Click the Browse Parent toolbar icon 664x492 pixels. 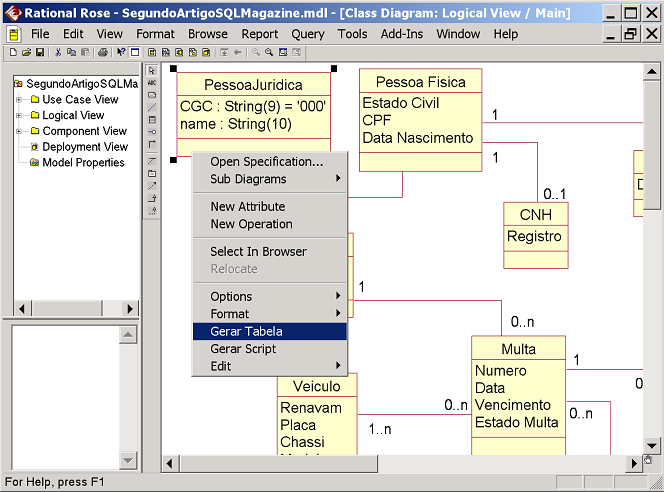[224, 53]
